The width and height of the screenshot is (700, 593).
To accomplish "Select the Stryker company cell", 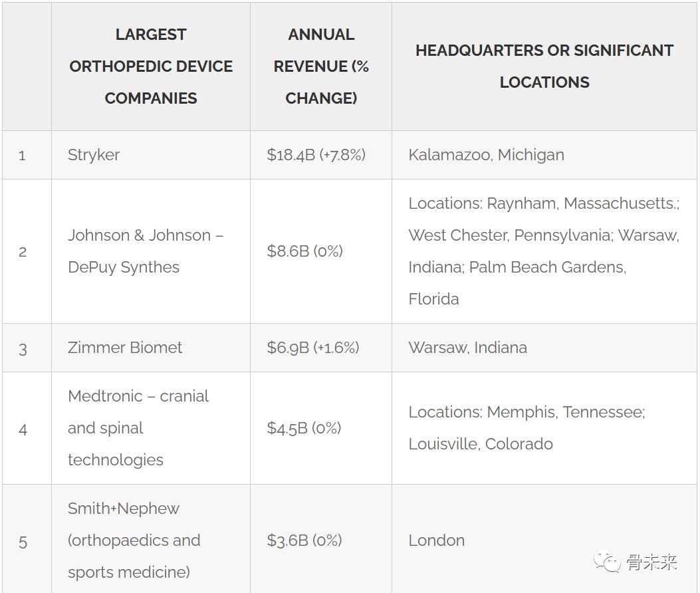I will [151, 155].
